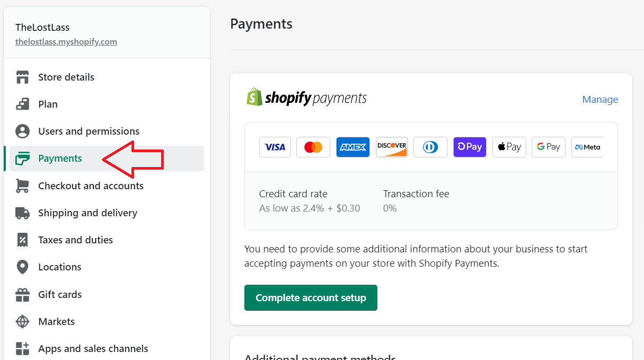Click the Taxes and duties receipt icon

point(22,240)
